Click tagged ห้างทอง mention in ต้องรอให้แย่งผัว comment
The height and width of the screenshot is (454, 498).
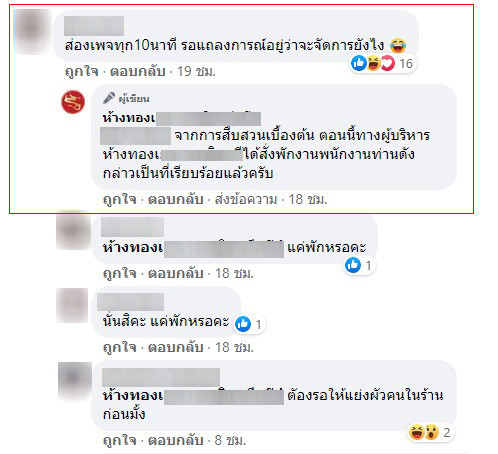193,396
